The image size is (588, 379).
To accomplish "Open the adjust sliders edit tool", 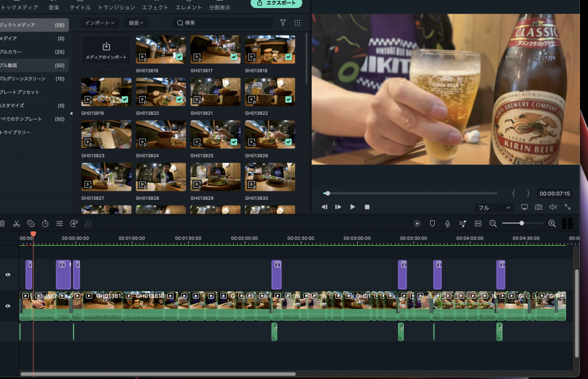I will click(59, 224).
